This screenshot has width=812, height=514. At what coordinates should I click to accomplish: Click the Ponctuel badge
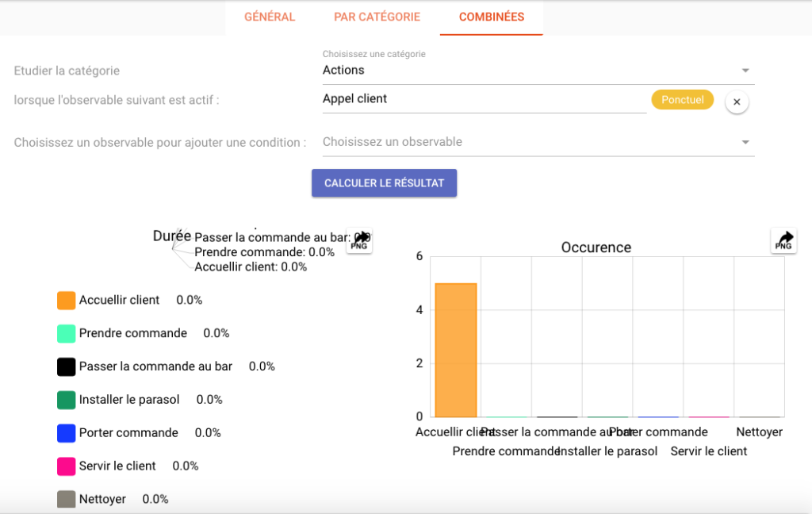click(x=682, y=100)
